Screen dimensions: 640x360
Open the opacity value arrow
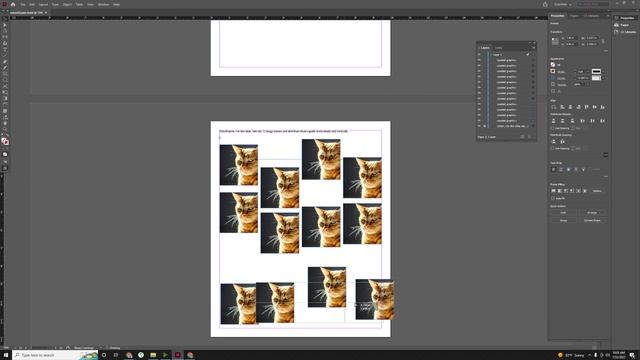pyautogui.click(x=588, y=84)
